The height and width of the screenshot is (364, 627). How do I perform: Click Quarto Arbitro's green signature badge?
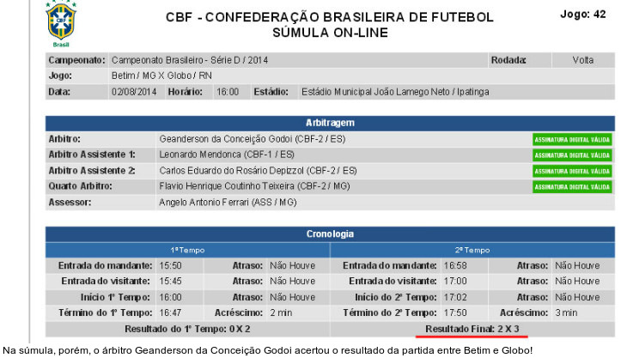(572, 186)
